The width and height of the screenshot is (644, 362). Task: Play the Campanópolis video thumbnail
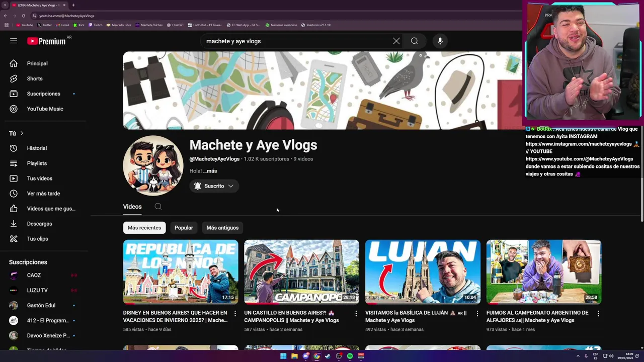[x=302, y=272]
